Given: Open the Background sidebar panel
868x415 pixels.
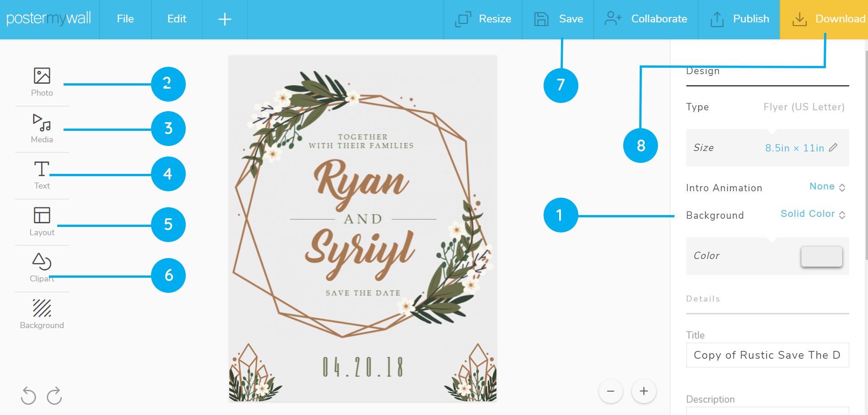Looking at the screenshot, I should coord(42,314).
